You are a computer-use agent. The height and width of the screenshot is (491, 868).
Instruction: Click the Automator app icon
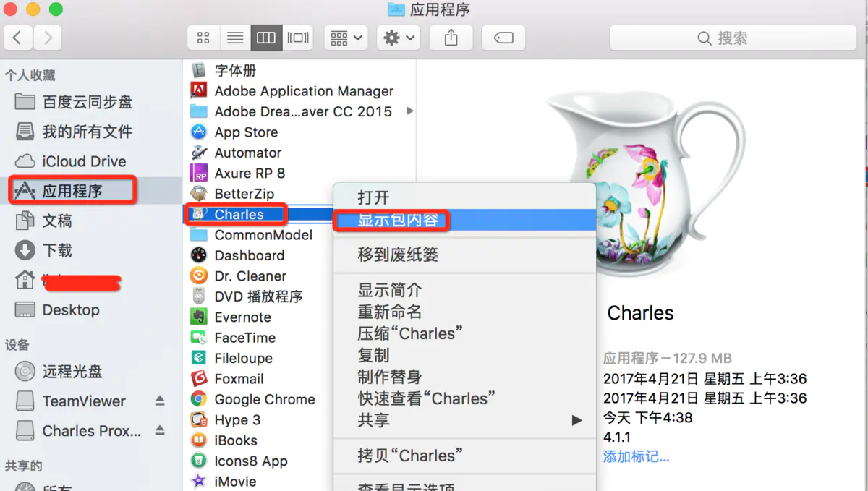click(x=198, y=153)
